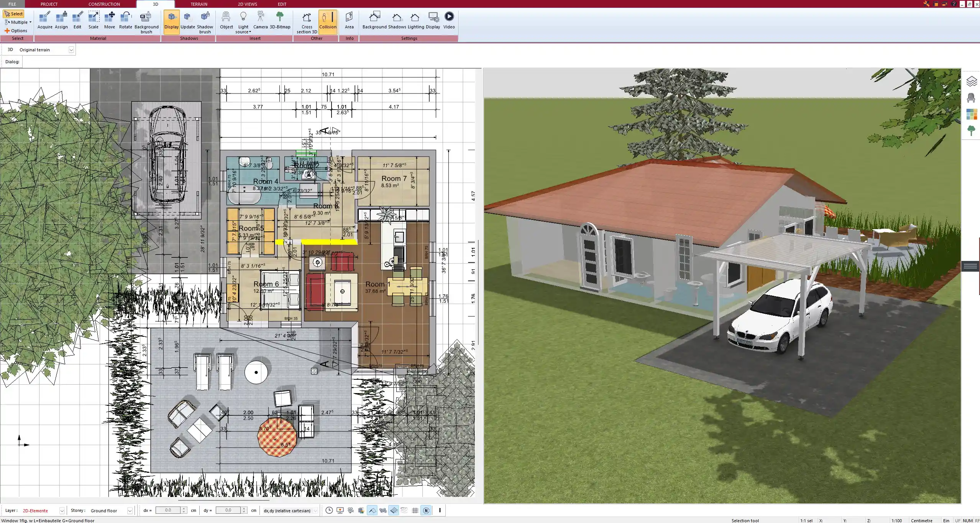Toggle the Display shadows button

[171, 22]
